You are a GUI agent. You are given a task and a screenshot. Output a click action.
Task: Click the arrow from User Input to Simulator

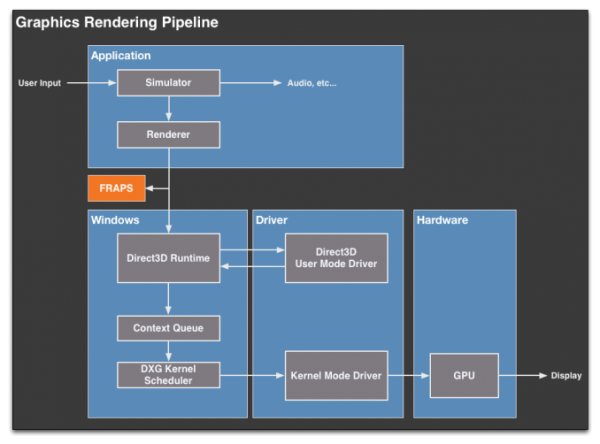coord(92,83)
